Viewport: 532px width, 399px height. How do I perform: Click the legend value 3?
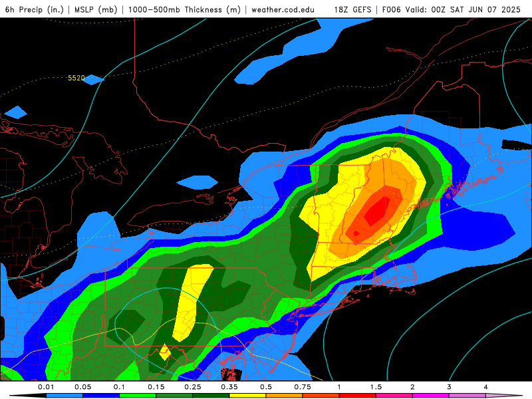(450, 387)
